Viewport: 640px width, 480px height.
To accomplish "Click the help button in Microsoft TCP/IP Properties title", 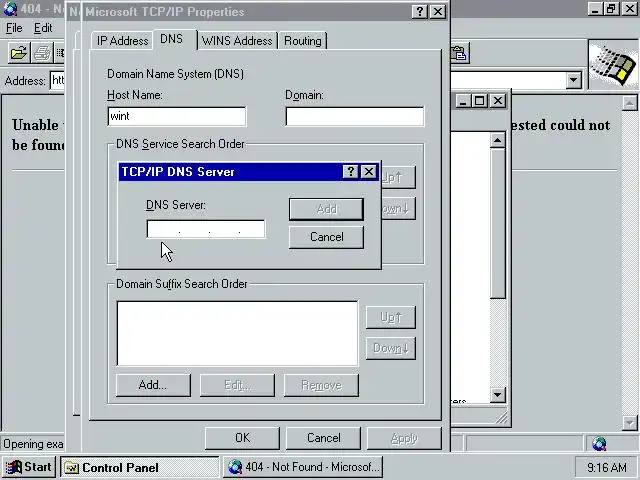I will [x=420, y=11].
